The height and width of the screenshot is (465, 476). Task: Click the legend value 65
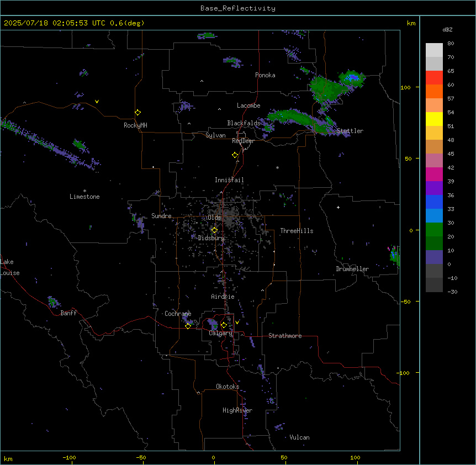tap(451, 71)
